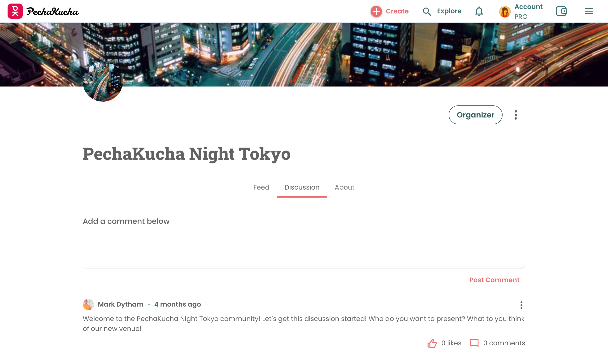Click Post Comment

click(x=494, y=280)
